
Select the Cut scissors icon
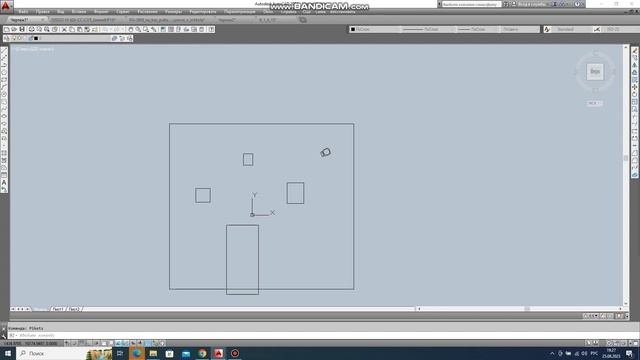click(x=64, y=29)
